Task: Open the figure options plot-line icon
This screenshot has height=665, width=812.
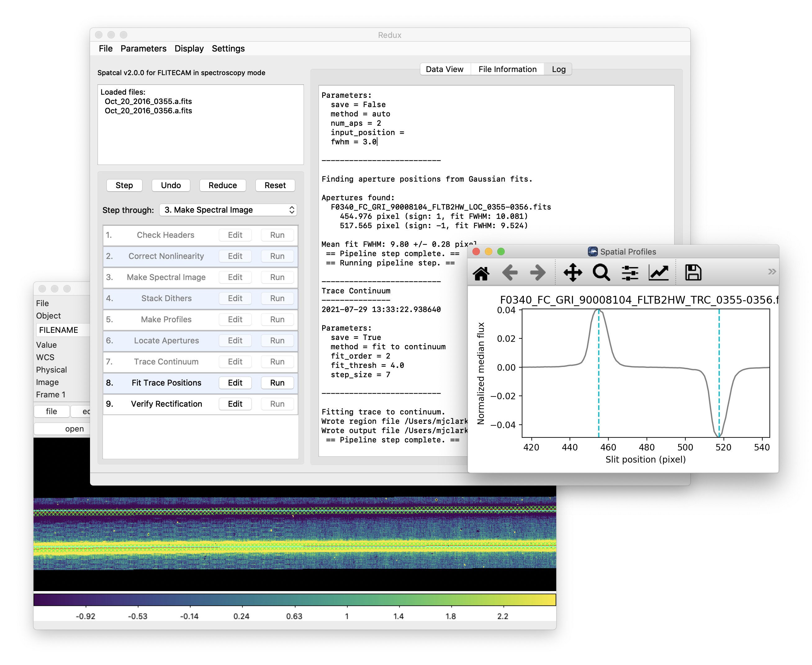Action: click(658, 273)
